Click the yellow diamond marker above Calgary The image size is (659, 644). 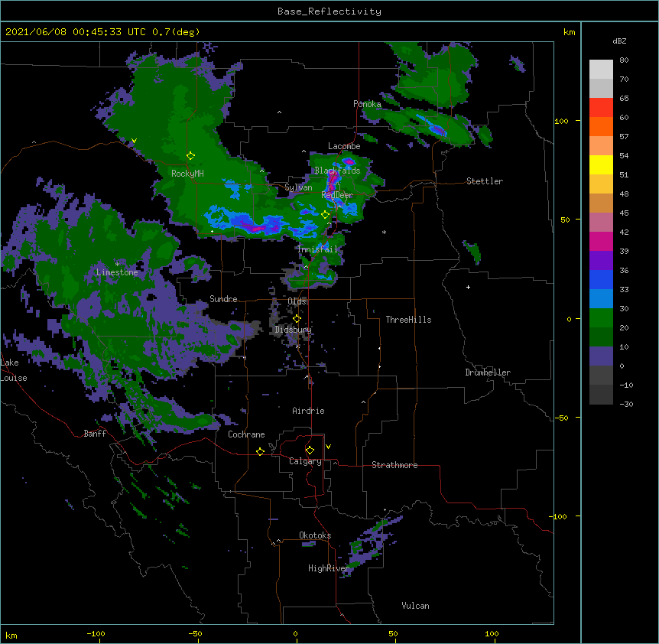tap(310, 450)
